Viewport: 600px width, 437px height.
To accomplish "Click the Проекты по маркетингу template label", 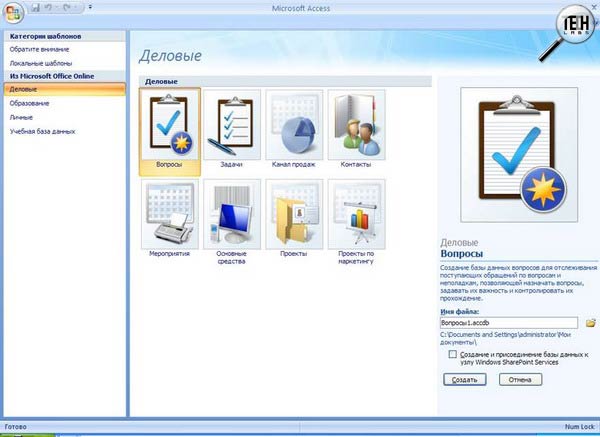I will pos(356,258).
